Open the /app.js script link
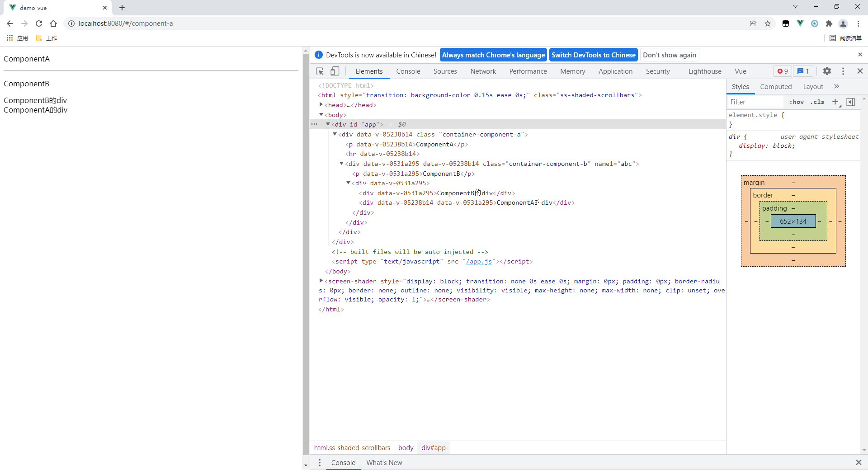The image size is (868, 470). coord(479,261)
